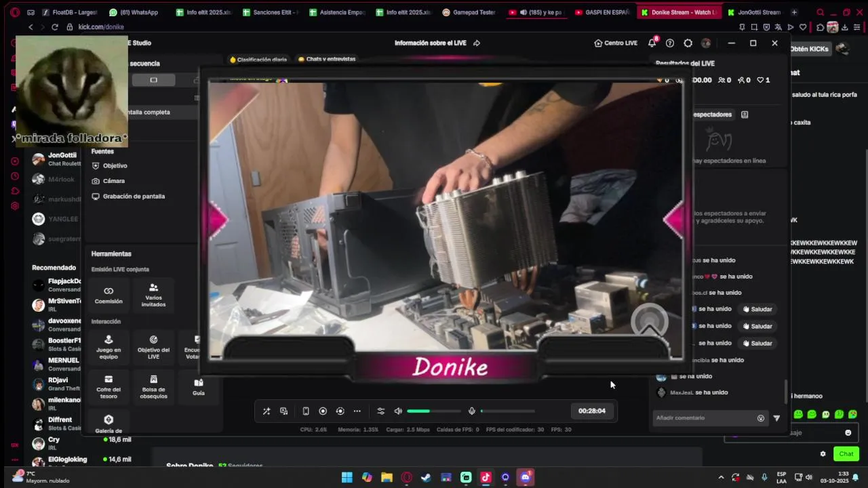Open Cofre del tesoro tool
This screenshot has height=488, width=868.
tap(108, 387)
